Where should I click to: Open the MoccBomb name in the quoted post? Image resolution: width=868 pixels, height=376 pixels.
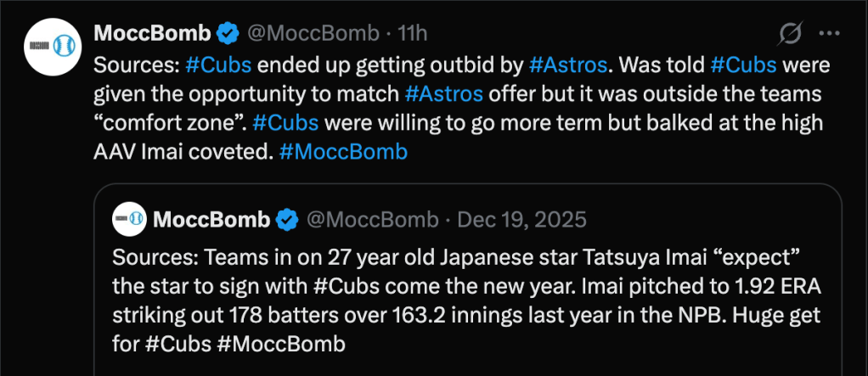click(x=211, y=220)
